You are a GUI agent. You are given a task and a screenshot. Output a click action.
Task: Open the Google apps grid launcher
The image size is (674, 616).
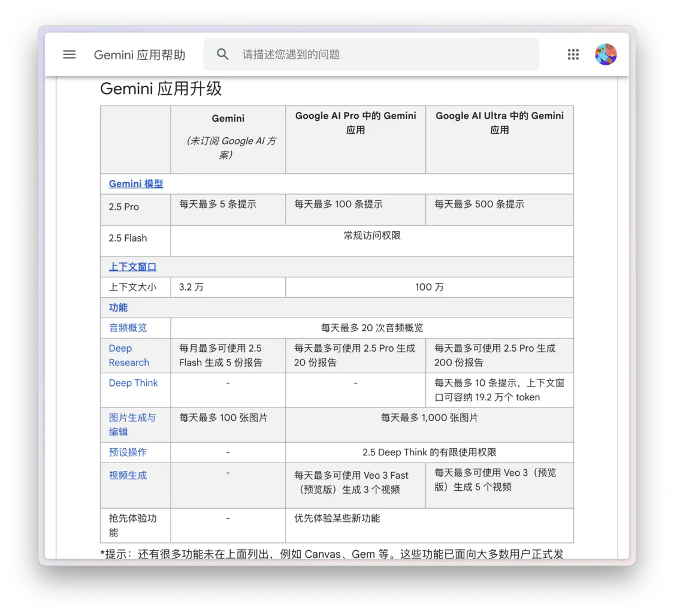(x=573, y=54)
